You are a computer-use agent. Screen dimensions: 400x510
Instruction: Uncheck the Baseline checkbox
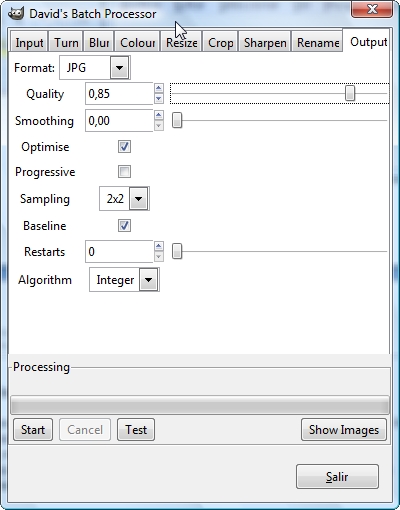(124, 226)
